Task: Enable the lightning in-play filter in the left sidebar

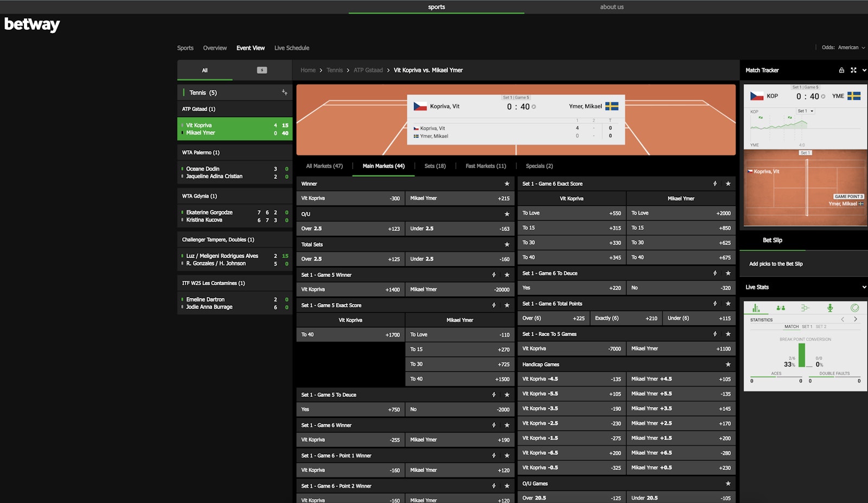Action: (x=263, y=70)
